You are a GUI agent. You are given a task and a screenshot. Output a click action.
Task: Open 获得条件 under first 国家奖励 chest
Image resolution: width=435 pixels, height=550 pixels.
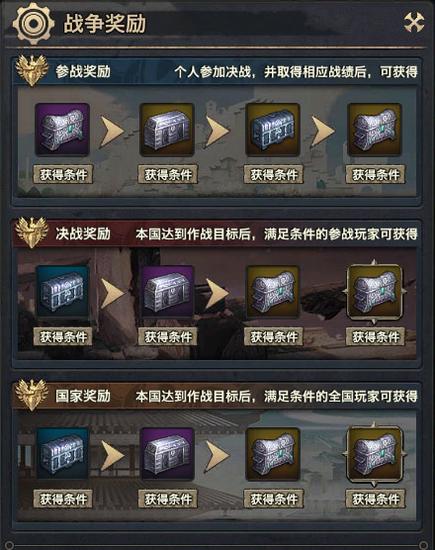pos(63,498)
